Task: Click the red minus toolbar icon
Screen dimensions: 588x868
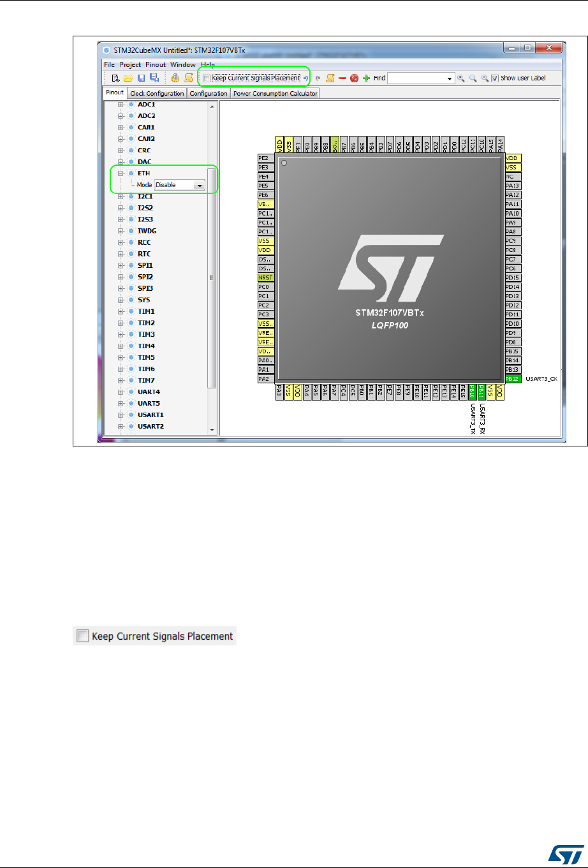Action: click(x=342, y=78)
